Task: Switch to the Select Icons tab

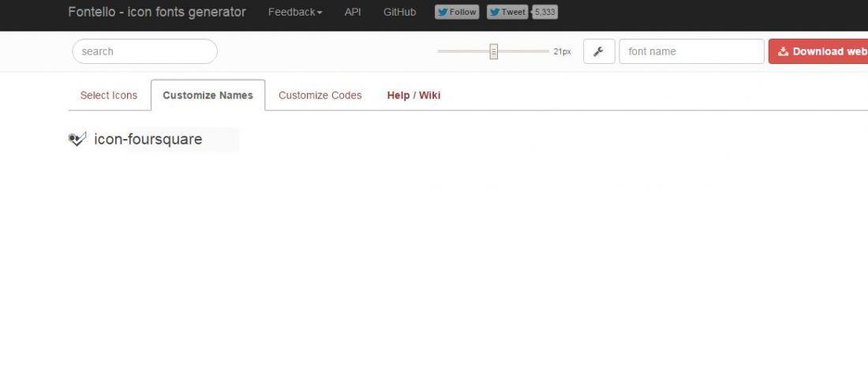Action: pyautogui.click(x=109, y=96)
